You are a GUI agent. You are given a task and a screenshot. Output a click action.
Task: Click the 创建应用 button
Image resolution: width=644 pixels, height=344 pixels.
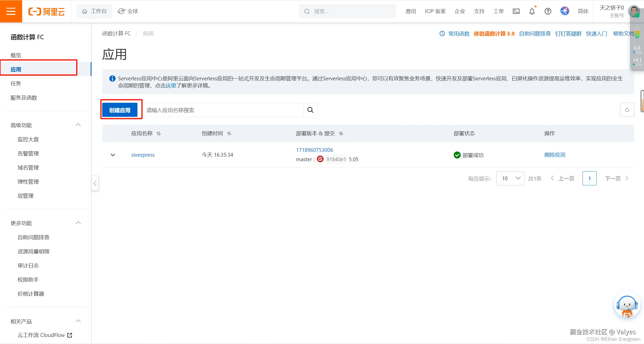(x=120, y=110)
